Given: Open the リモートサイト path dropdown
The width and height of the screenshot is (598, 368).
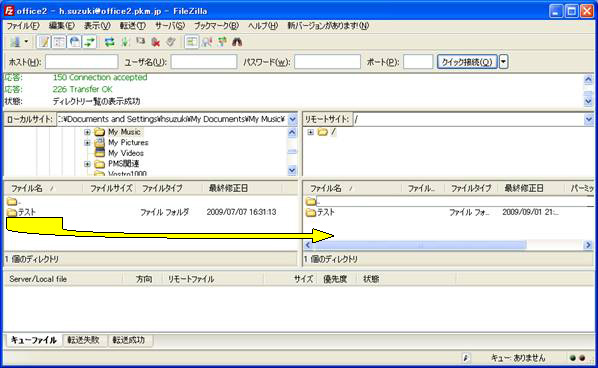Looking at the screenshot, I should tap(588, 119).
